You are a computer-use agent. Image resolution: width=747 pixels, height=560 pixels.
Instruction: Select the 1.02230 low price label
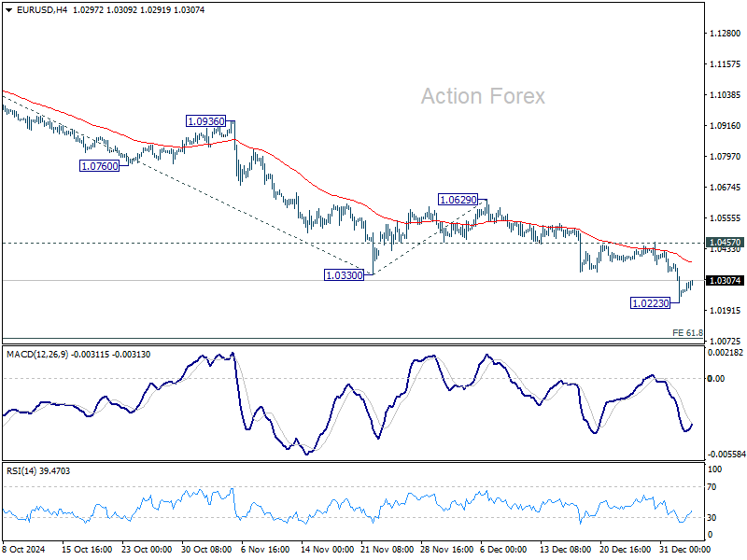click(648, 302)
